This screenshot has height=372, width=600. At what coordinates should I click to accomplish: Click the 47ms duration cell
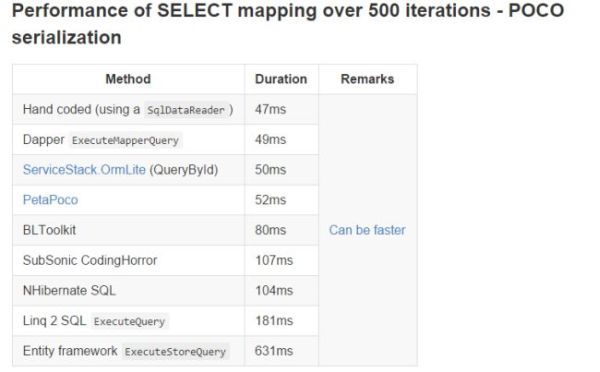pos(282,109)
